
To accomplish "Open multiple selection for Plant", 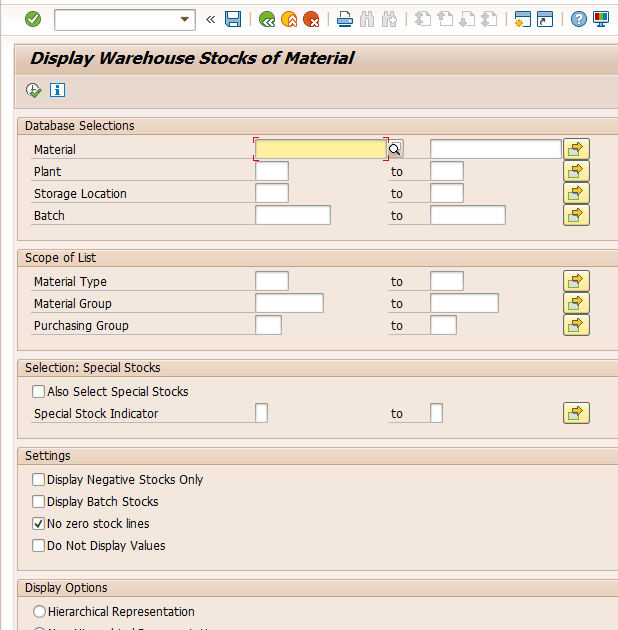I will [576, 171].
